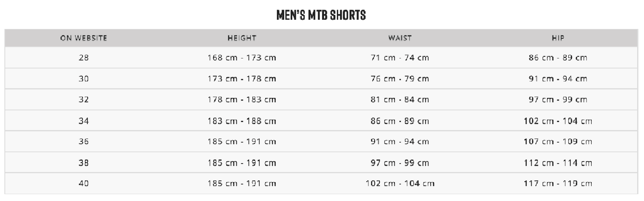
Task: Click the size 40 row label
Action: [84, 184]
